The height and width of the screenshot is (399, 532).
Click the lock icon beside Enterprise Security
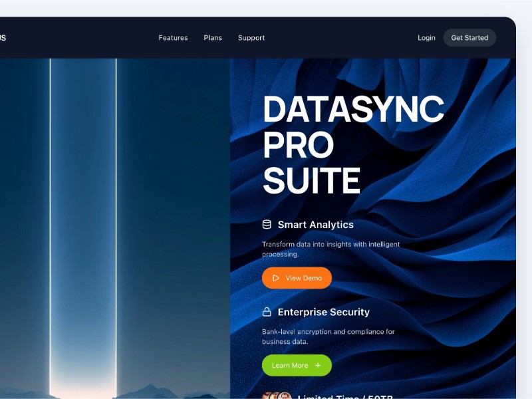point(267,312)
